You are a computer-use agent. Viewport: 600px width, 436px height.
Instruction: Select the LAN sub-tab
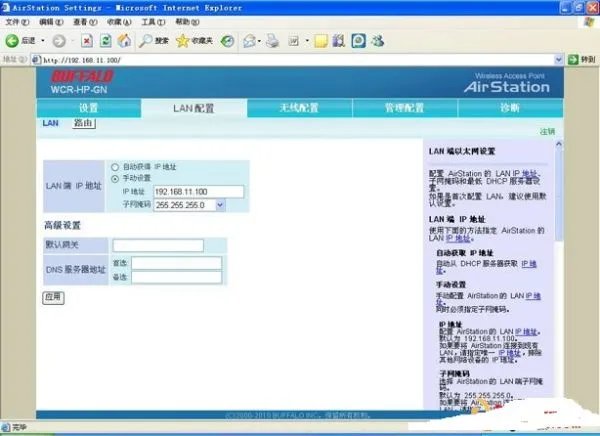pos(51,123)
